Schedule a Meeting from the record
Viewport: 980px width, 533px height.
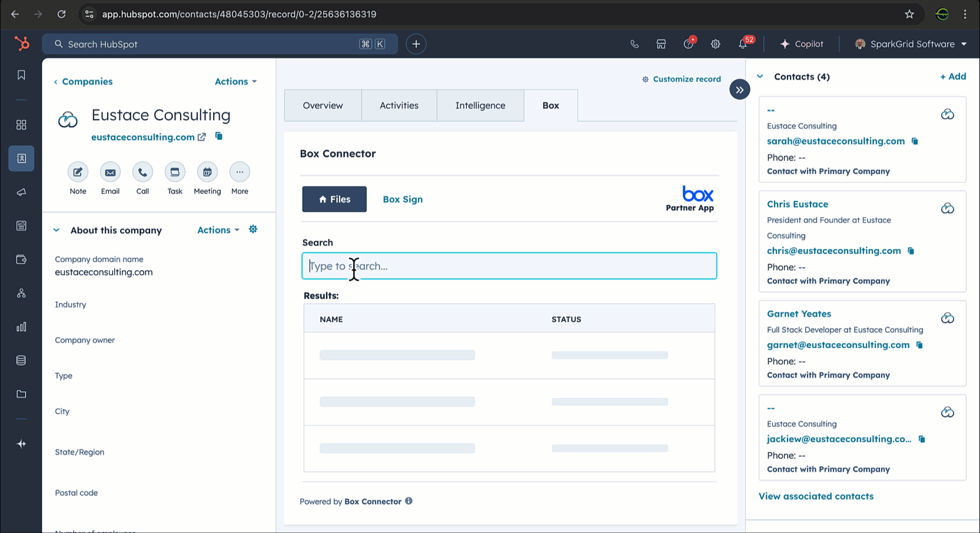tap(207, 172)
